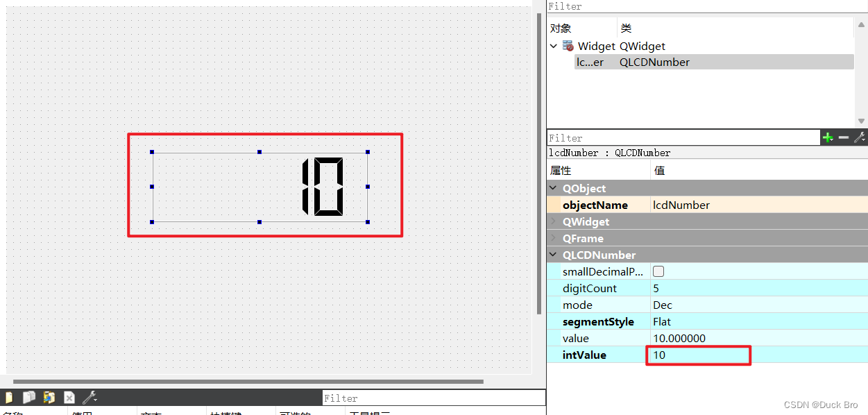
Task: Click the green plus to add dynamic property
Action: coord(828,137)
